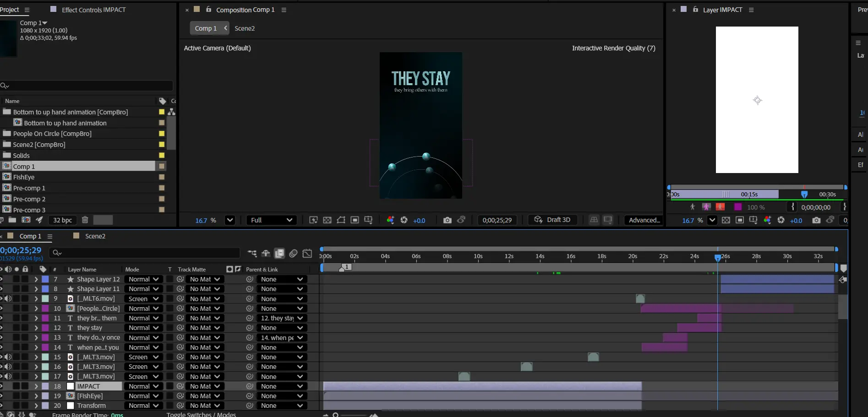This screenshot has height=417, width=868.
Task: Switch to the Scene2 timeline tab
Action: 95,236
